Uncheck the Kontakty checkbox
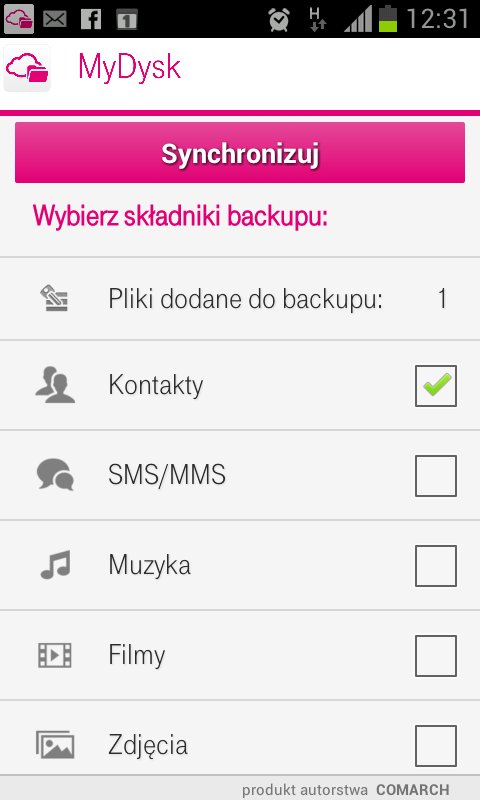The width and height of the screenshot is (480, 800). click(436, 386)
